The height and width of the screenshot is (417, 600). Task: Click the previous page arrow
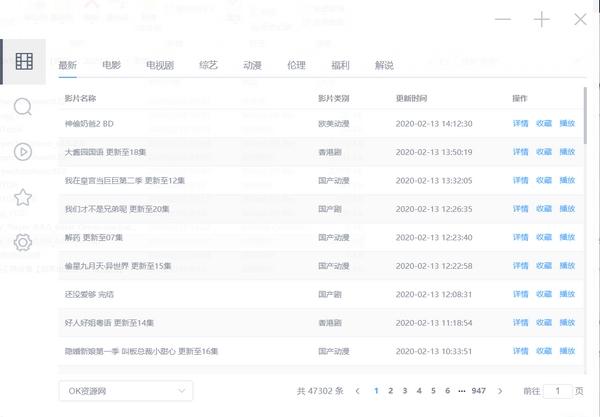point(357,391)
